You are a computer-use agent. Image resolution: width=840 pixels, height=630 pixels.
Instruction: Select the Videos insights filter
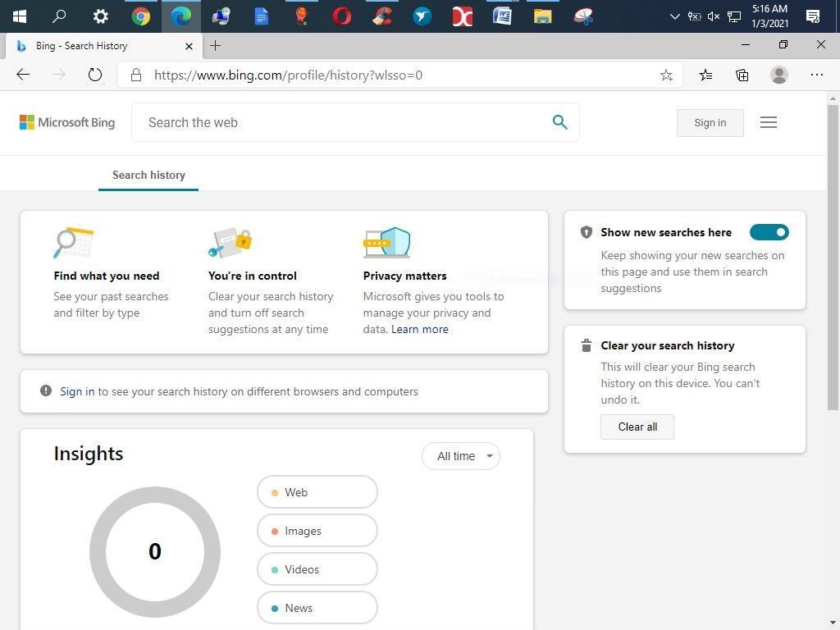click(317, 569)
